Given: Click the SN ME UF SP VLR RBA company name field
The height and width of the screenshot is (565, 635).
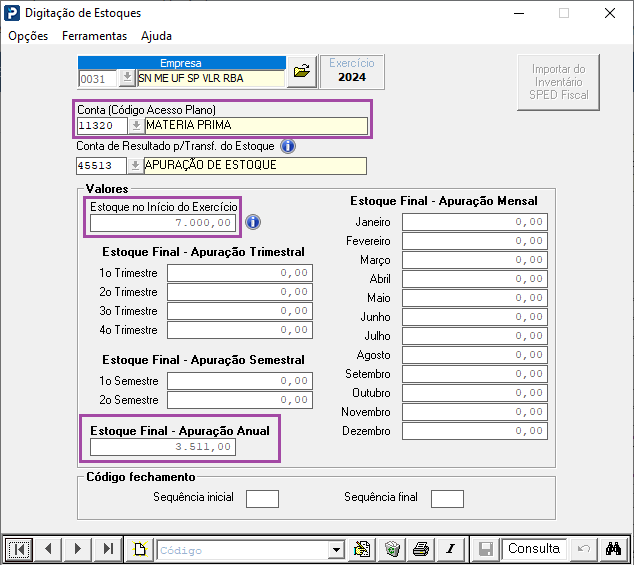Looking at the screenshot, I should pos(211,79).
